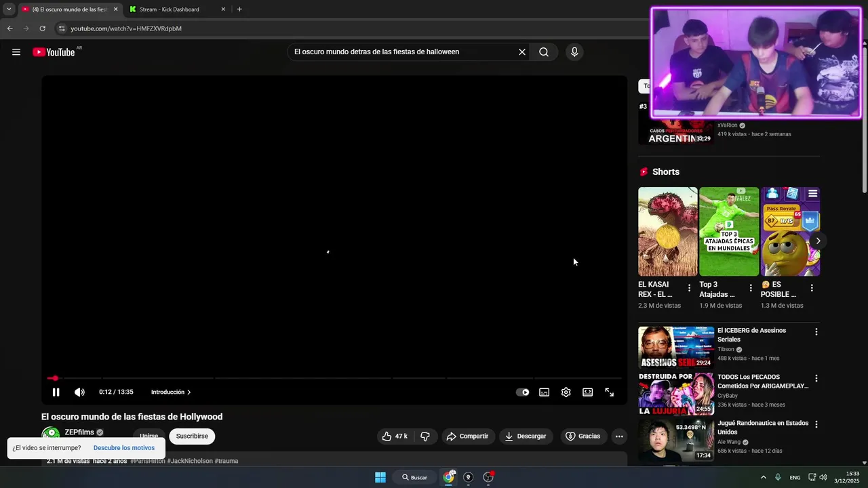Open options for EL KASAI REX short
The width and height of the screenshot is (868, 488).
pos(690,288)
